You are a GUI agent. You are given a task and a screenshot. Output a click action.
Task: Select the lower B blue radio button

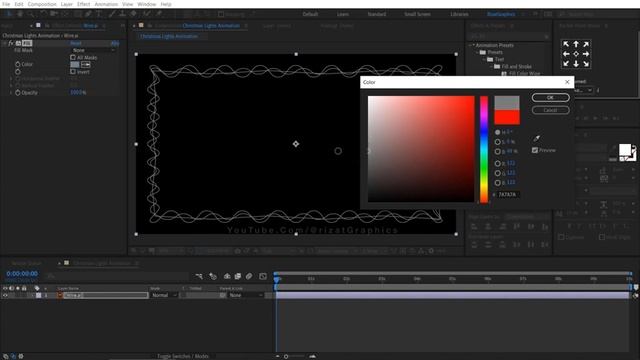click(x=497, y=182)
